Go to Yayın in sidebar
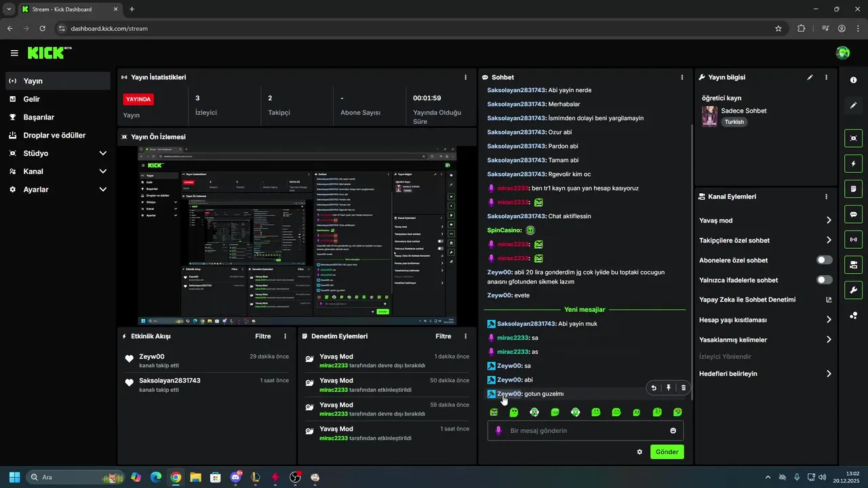This screenshot has width=868, height=488. 57,81
